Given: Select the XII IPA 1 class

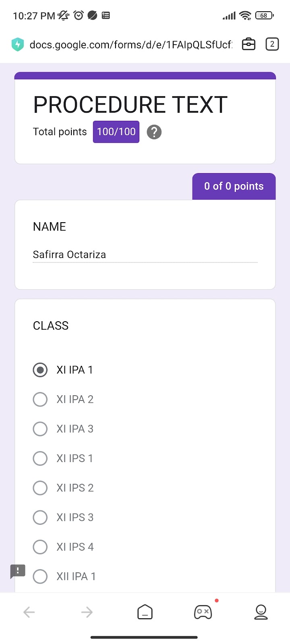Looking at the screenshot, I should [x=40, y=576].
